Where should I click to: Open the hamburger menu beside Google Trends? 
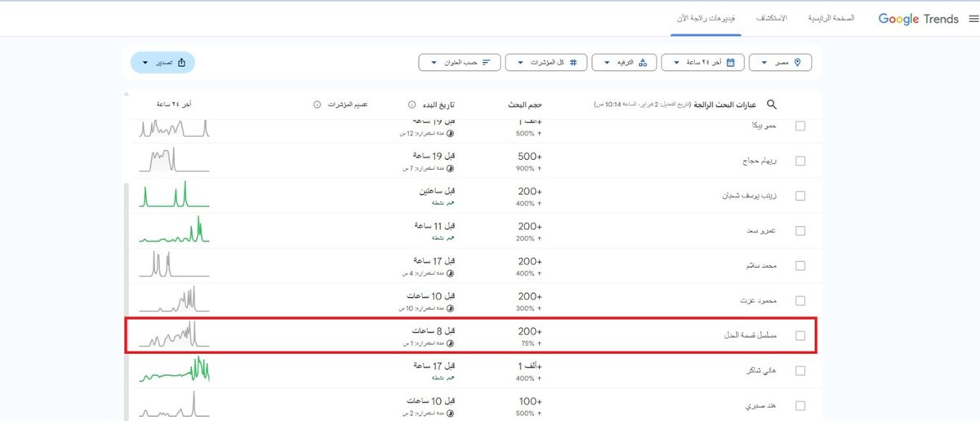coord(972,19)
